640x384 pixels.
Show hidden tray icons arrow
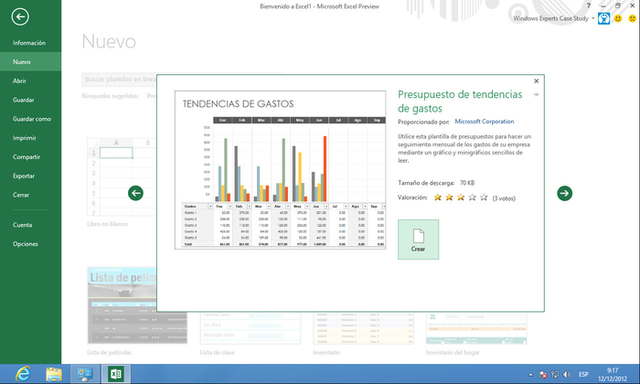530,375
